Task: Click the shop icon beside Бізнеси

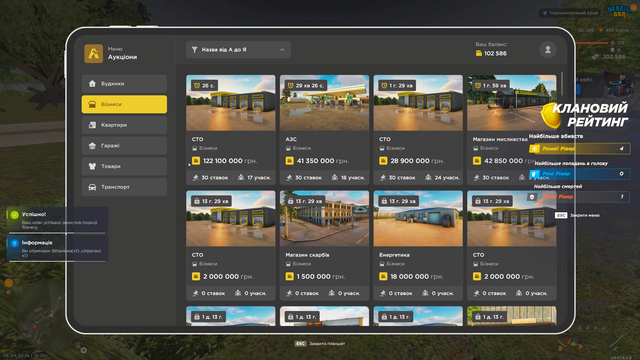Action: pyautogui.click(x=92, y=104)
